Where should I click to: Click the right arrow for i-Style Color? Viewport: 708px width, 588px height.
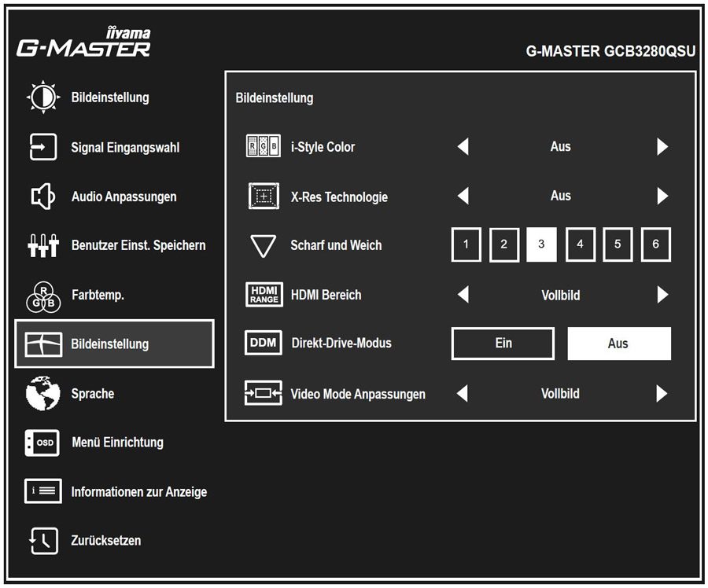point(662,147)
